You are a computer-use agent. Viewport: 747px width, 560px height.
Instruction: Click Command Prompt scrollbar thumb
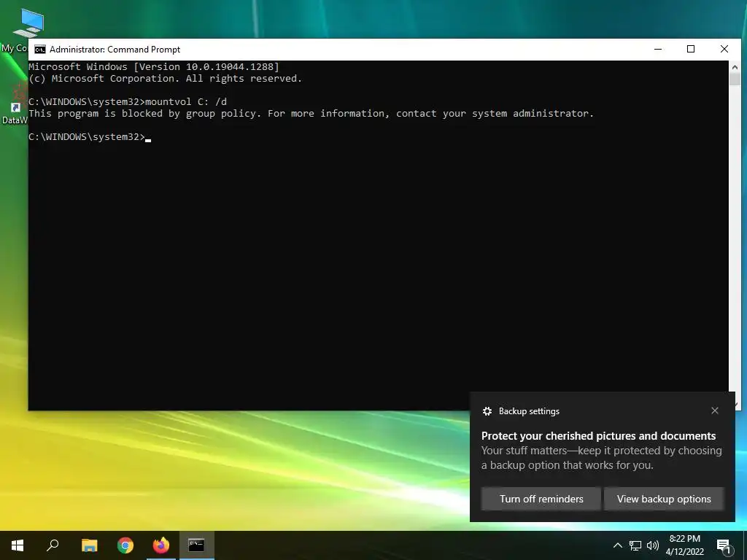click(735, 79)
